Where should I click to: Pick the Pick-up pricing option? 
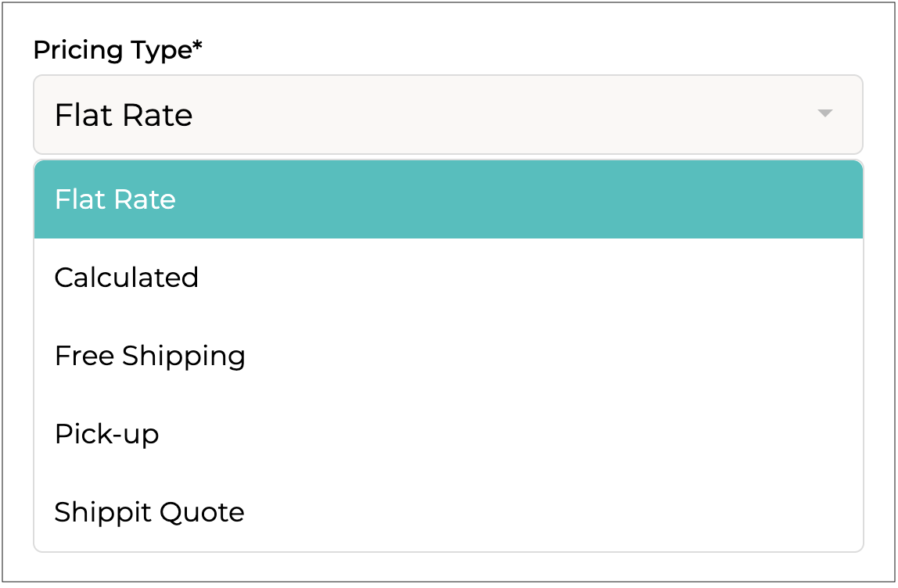pos(447,434)
